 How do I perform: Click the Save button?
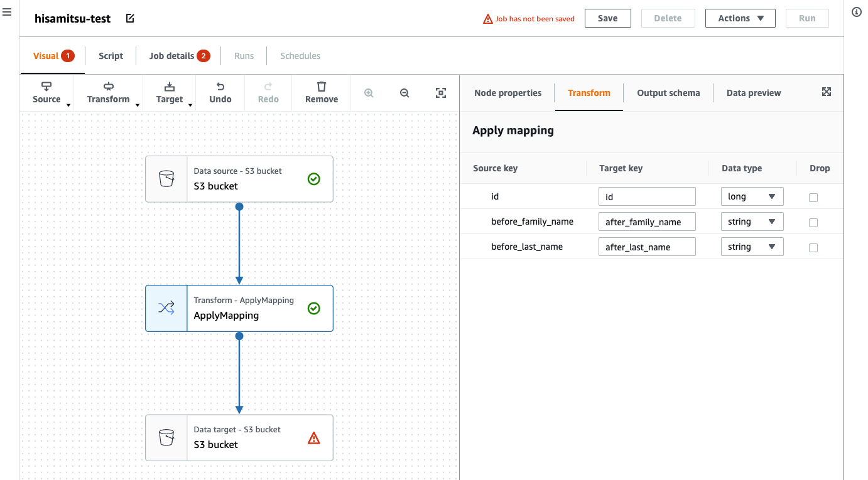tap(607, 18)
